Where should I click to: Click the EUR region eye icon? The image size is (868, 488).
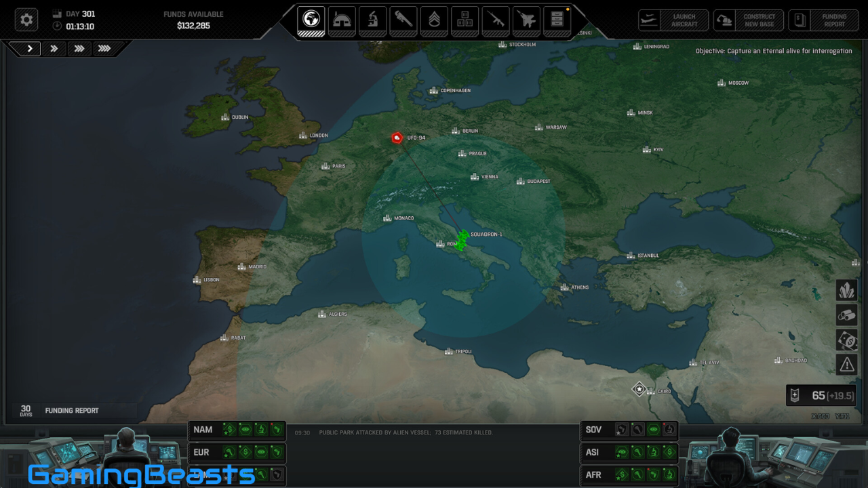tap(261, 452)
